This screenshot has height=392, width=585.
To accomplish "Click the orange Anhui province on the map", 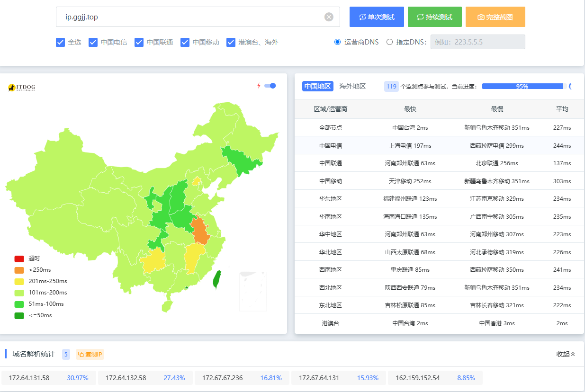I will (200, 230).
